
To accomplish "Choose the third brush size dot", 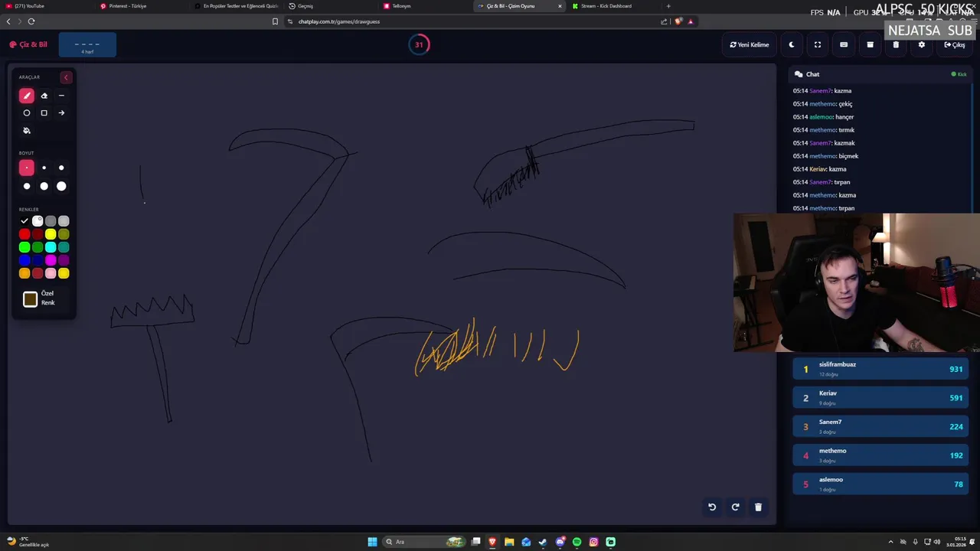I will point(61,168).
